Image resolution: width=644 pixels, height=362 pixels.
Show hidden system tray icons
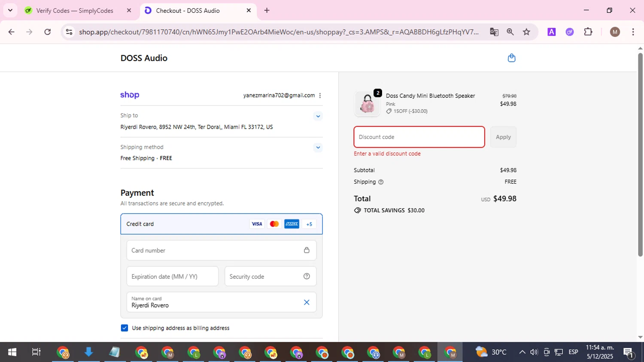coord(522,352)
